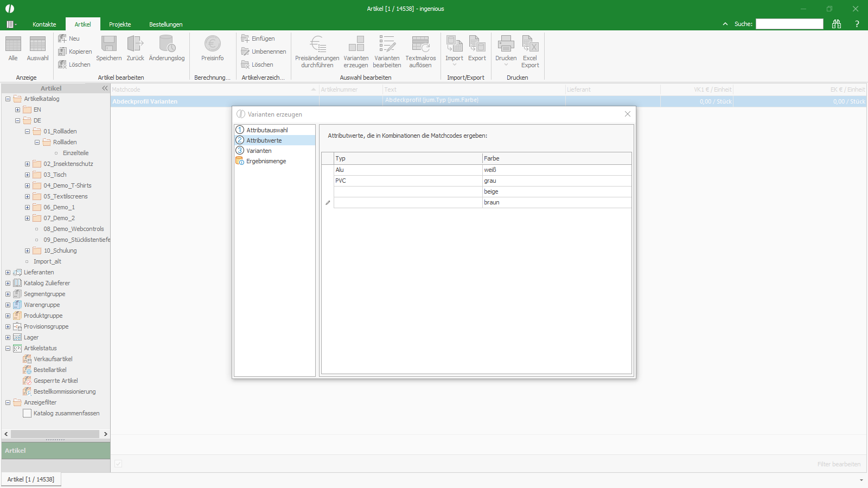Click the Excel Export icon
Screen dimensions: 868x488
click(530, 44)
